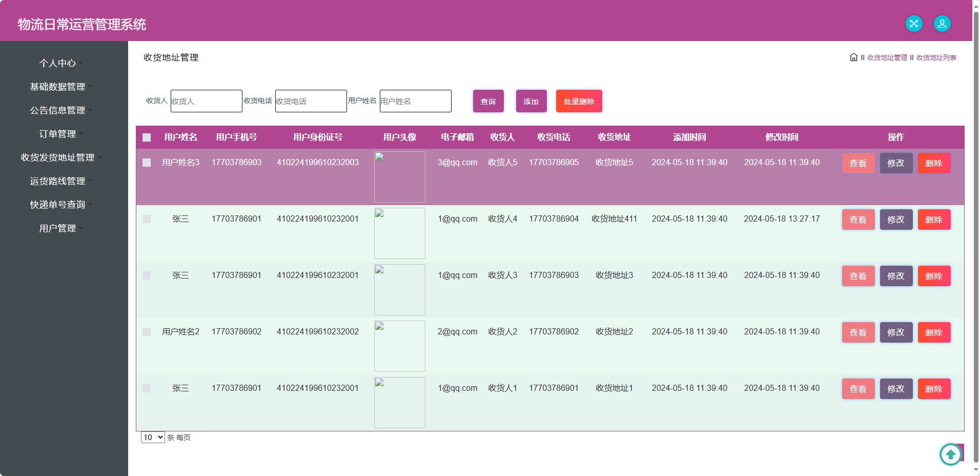
Task: Select 收货发货地址管理 menu item
Action: pos(56,157)
